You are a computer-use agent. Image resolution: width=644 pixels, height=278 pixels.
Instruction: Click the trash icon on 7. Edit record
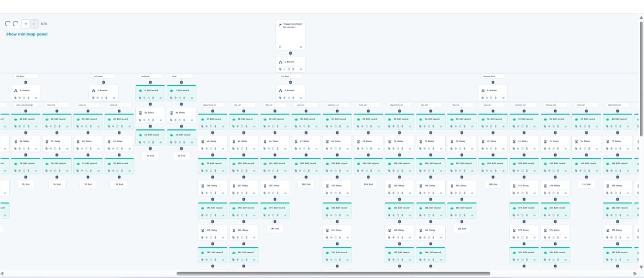pyautogui.click(x=184, y=98)
